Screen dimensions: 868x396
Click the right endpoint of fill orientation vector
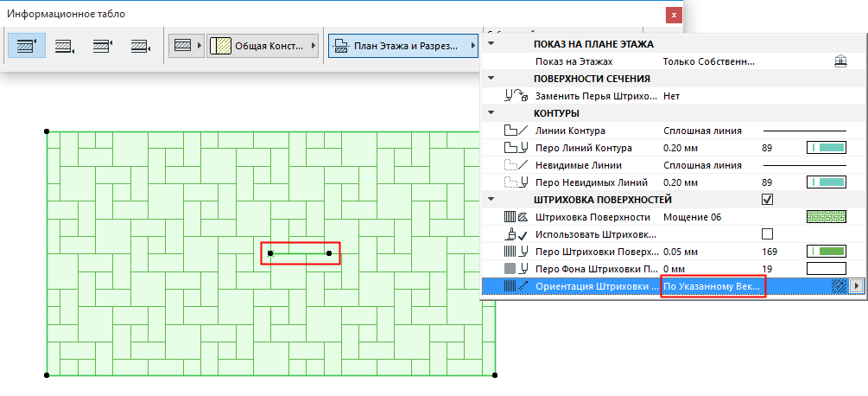329,253
